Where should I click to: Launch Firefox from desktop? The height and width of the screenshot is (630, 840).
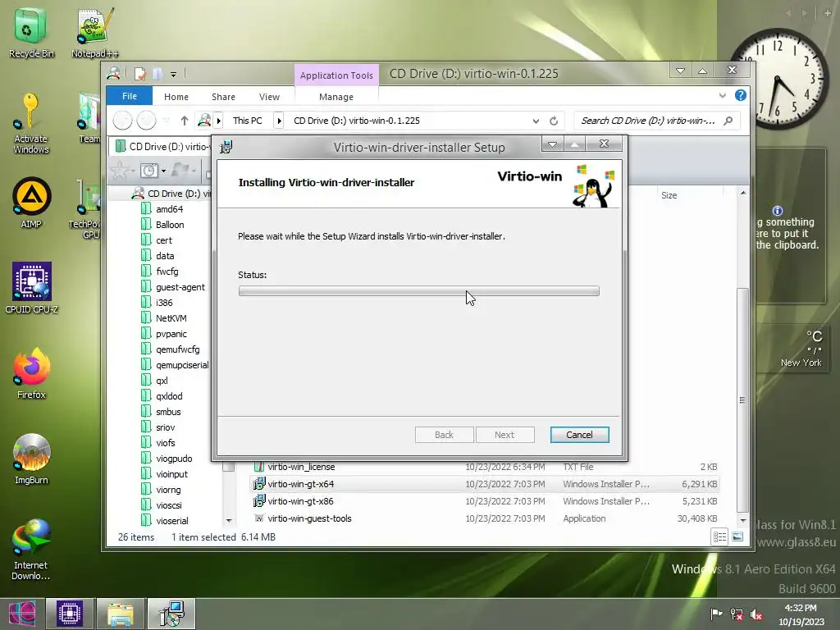31,373
